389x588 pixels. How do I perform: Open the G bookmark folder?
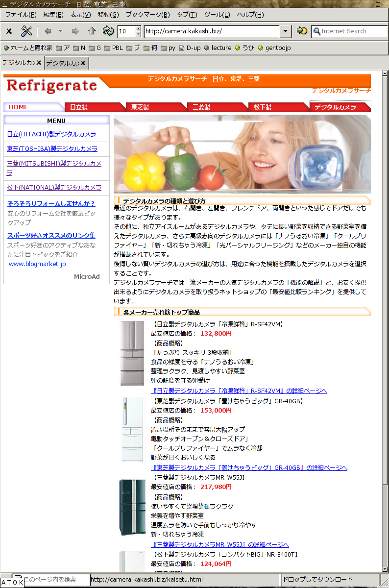tap(95, 48)
